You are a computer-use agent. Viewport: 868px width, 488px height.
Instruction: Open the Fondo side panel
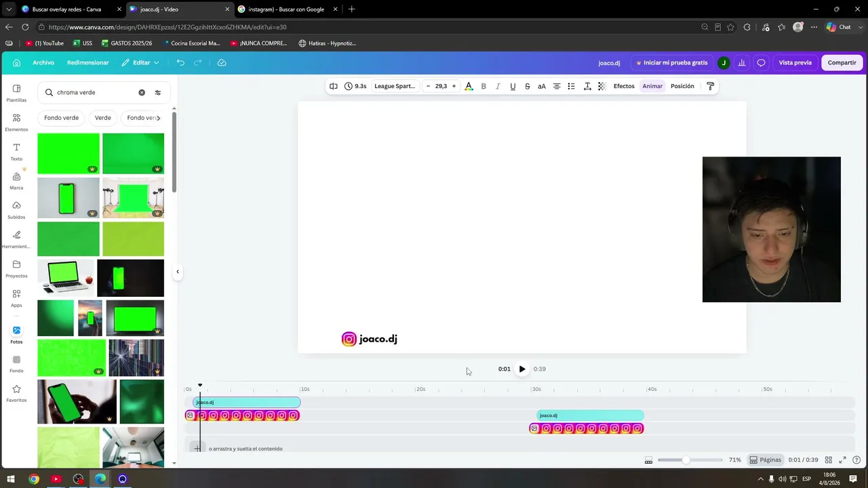point(16,364)
